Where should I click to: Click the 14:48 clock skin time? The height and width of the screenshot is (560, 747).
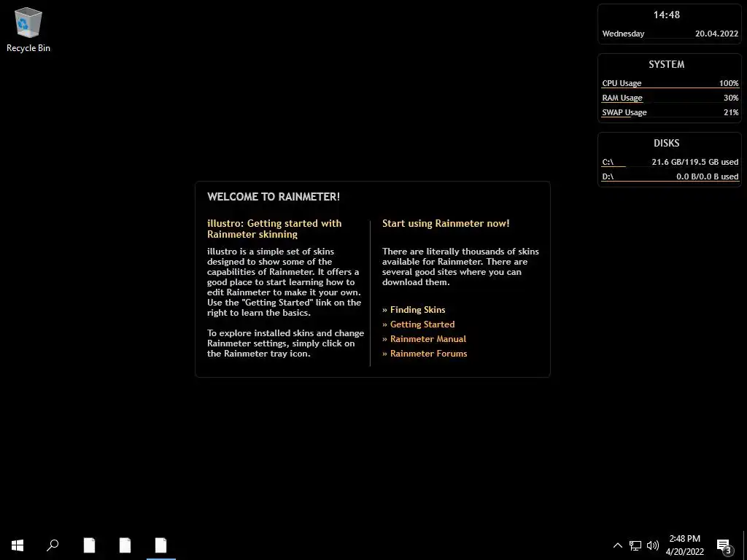click(x=667, y=15)
